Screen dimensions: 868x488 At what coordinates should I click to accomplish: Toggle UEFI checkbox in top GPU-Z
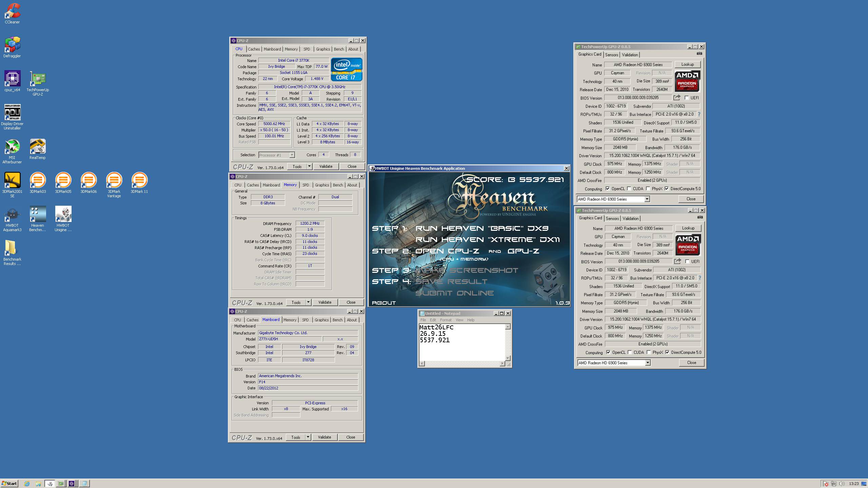tap(687, 98)
